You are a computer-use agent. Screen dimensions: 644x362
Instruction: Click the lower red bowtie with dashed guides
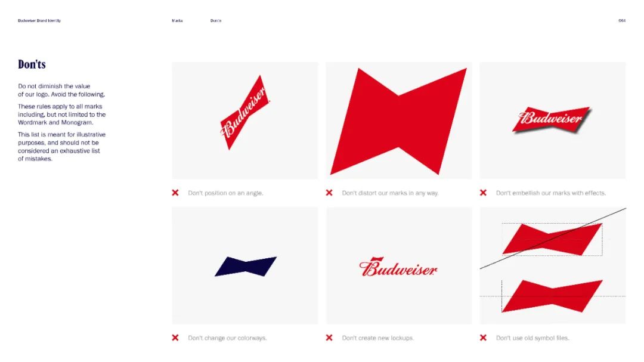pos(552,296)
